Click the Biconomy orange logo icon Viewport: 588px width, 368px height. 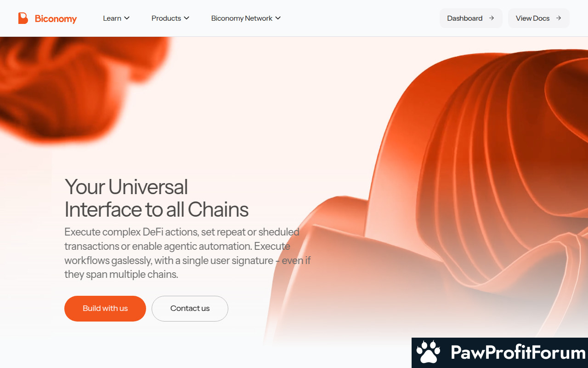tap(23, 18)
